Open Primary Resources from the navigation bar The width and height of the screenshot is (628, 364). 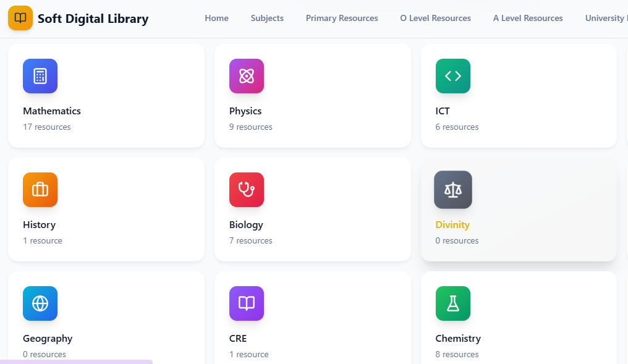point(342,18)
